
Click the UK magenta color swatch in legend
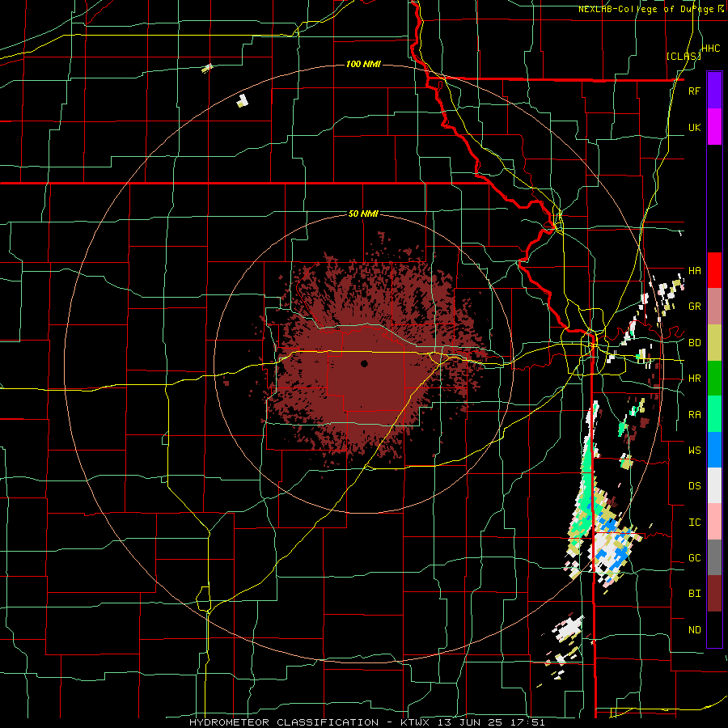tap(714, 127)
